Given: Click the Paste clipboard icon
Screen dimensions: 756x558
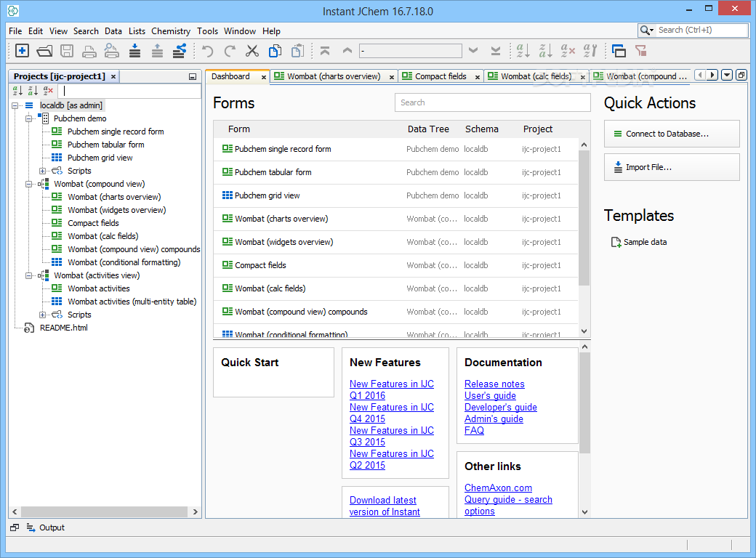Looking at the screenshot, I should point(297,51).
